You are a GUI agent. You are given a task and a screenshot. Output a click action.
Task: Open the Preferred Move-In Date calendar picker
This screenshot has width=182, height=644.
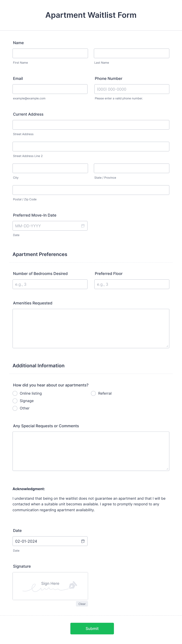click(x=83, y=226)
